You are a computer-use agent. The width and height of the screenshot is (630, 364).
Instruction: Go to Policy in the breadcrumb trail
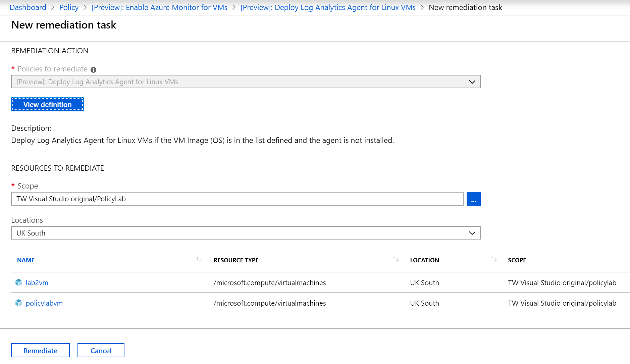pyautogui.click(x=69, y=7)
